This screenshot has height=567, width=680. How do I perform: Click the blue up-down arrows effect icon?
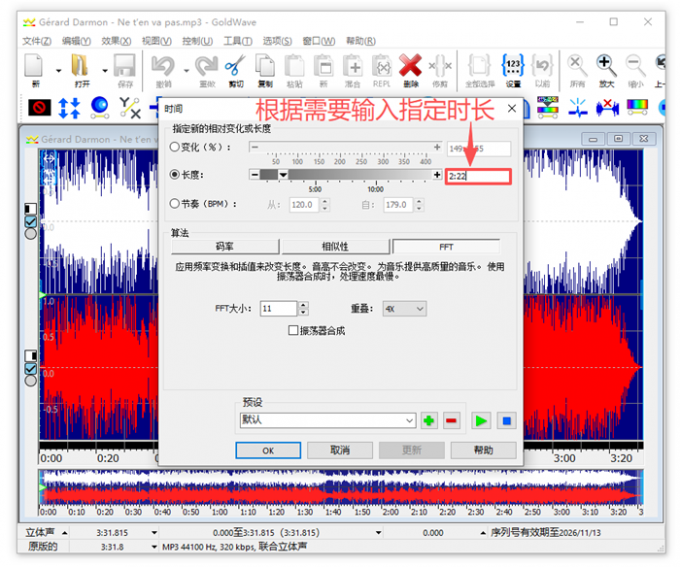tap(69, 108)
